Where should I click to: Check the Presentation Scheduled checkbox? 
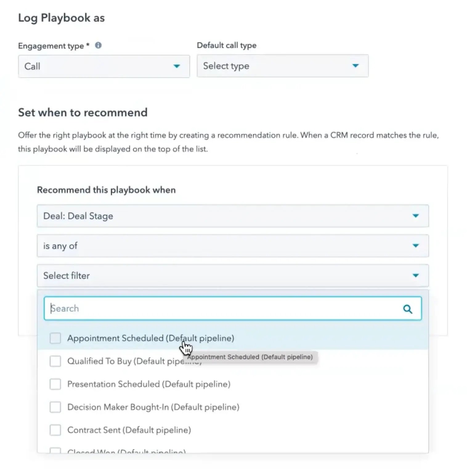(x=55, y=384)
